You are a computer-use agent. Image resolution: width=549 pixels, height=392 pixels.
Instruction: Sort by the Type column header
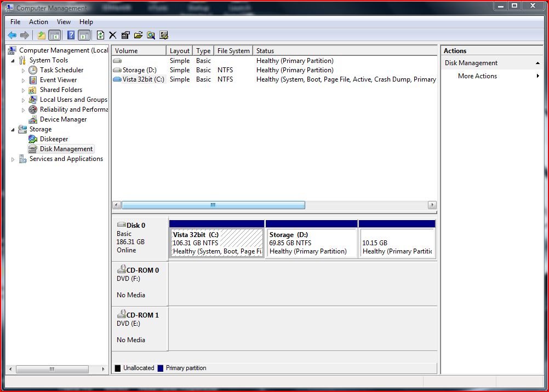[203, 51]
